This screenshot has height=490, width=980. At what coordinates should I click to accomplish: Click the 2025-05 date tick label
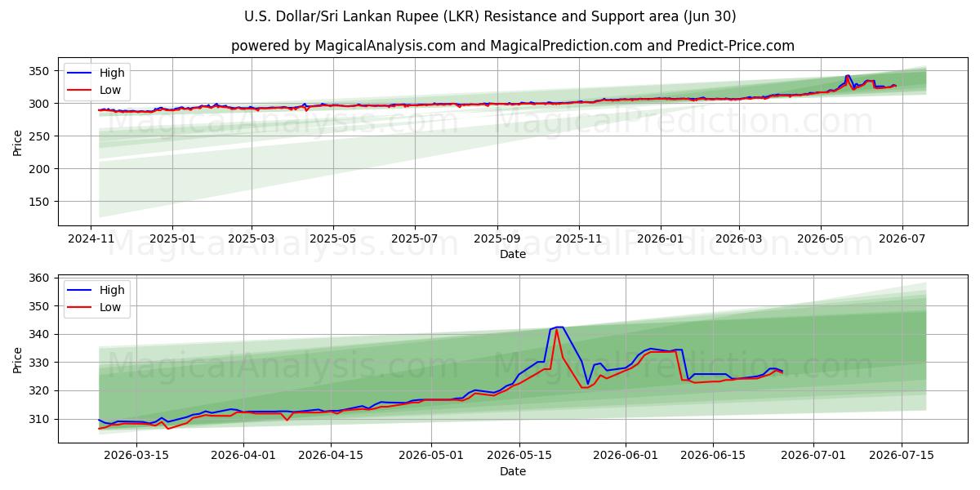click(332, 239)
